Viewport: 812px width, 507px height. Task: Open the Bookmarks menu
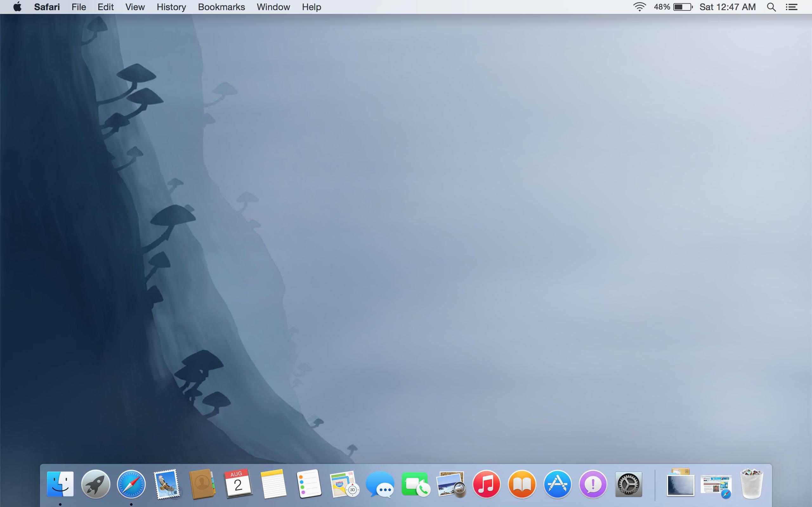coord(221,7)
